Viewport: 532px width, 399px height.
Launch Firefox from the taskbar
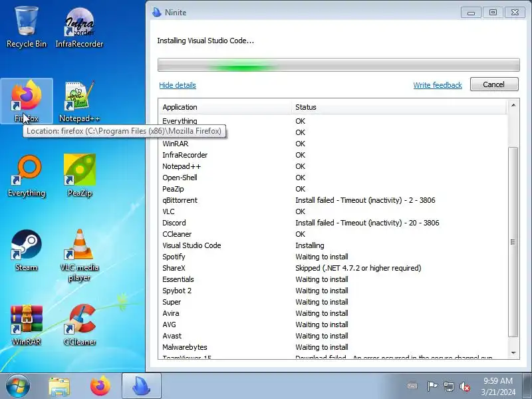click(x=100, y=386)
